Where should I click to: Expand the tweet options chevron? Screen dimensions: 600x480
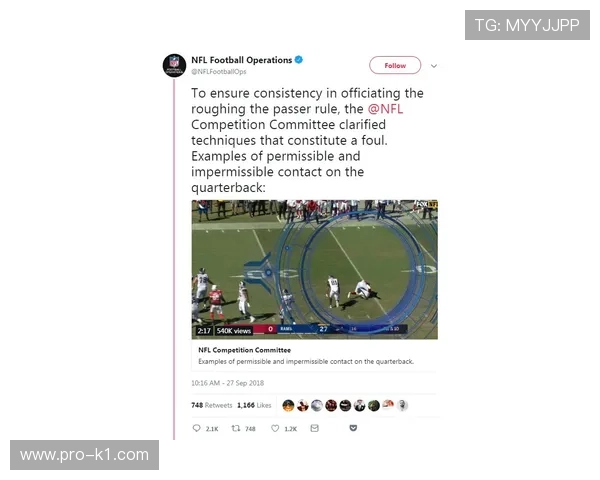tap(434, 66)
